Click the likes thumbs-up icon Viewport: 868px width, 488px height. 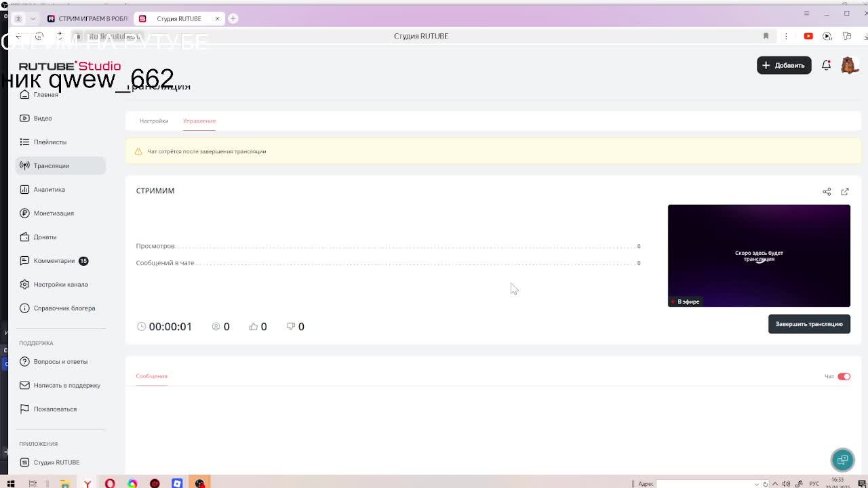(254, 327)
